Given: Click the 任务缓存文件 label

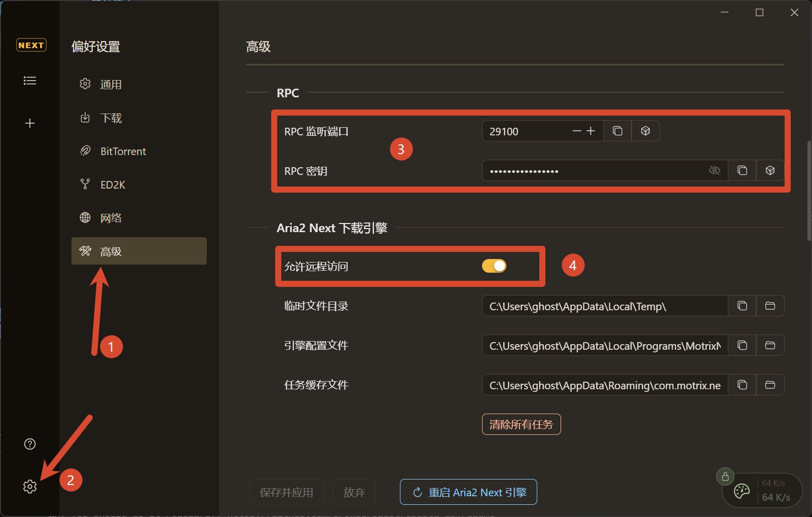Looking at the screenshot, I should 316,385.
